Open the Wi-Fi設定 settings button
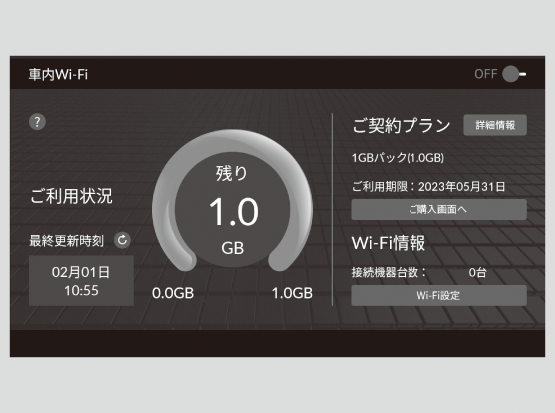555x413 pixels. tap(439, 296)
